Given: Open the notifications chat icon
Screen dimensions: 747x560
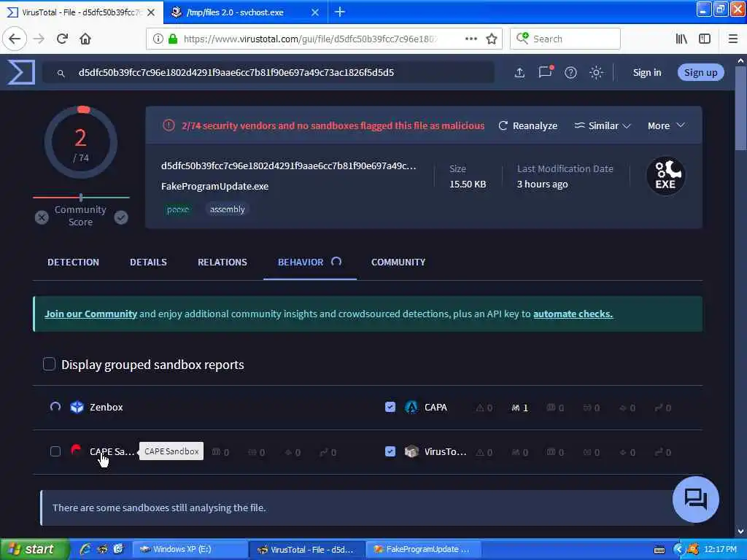Looking at the screenshot, I should click(x=546, y=72).
